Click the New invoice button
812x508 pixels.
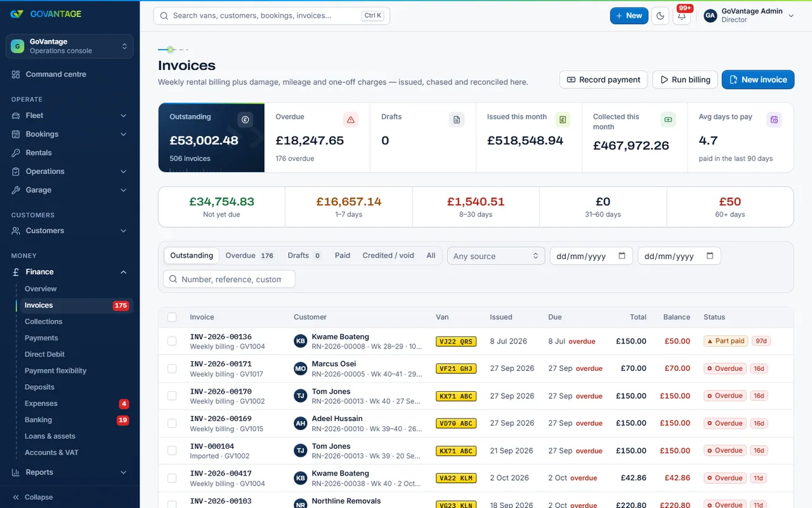pos(758,79)
